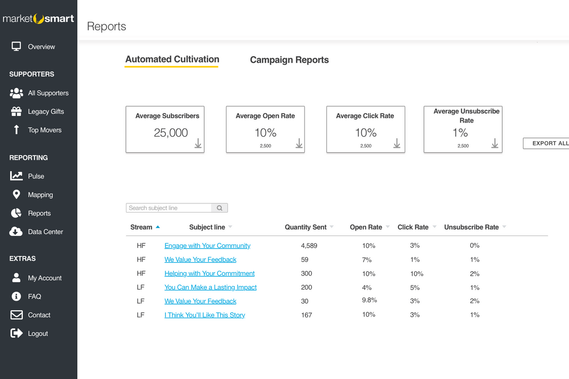Select the Automated Cultivation tab
Screen dimensions: 569x379
pyautogui.click(x=172, y=60)
